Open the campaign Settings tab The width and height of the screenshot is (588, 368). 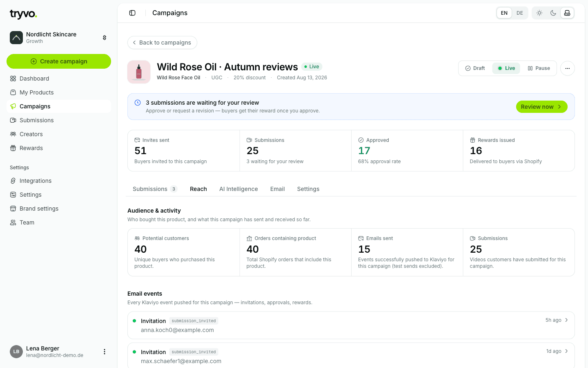(x=308, y=189)
